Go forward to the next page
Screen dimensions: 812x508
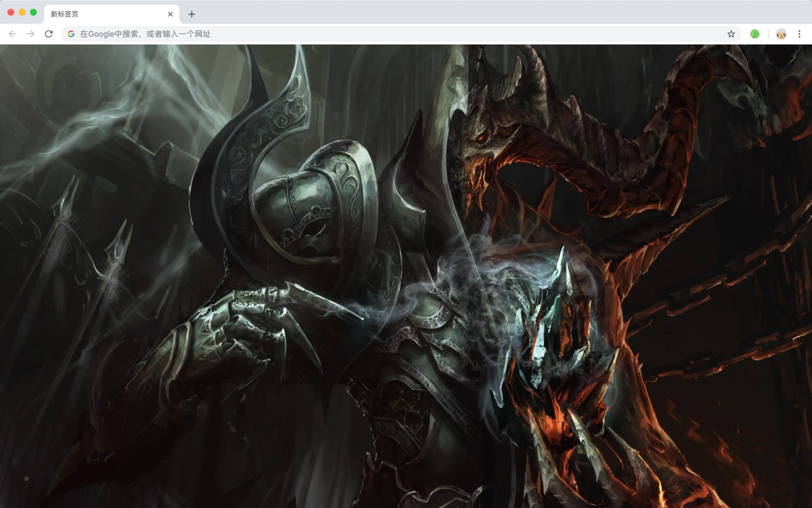click(x=30, y=34)
